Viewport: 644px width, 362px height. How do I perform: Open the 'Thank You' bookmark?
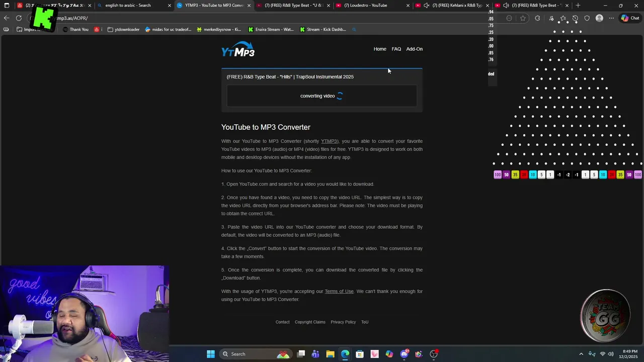75,29
